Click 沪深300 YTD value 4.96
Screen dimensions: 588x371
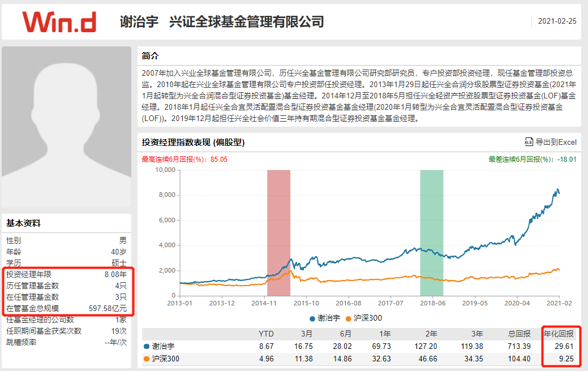(266, 359)
